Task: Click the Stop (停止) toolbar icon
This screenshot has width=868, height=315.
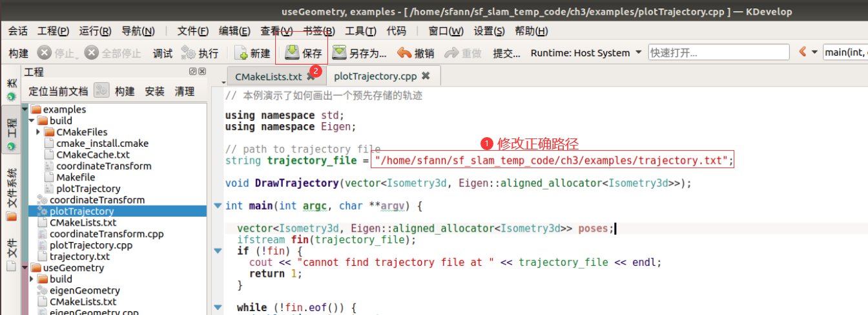Action: click(x=45, y=53)
